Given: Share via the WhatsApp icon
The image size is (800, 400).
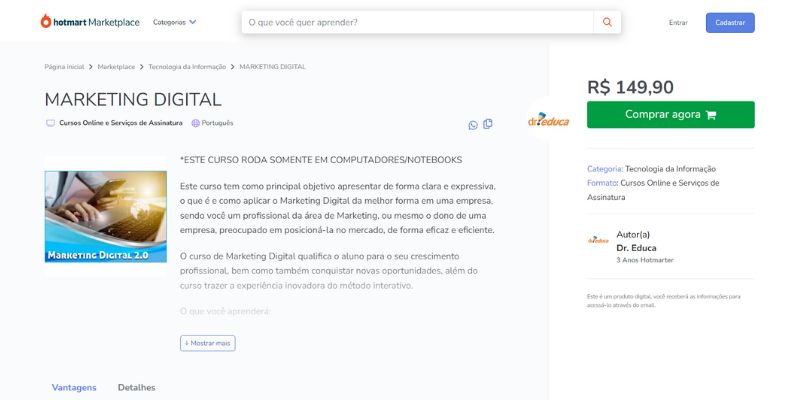Looking at the screenshot, I should 473,126.
